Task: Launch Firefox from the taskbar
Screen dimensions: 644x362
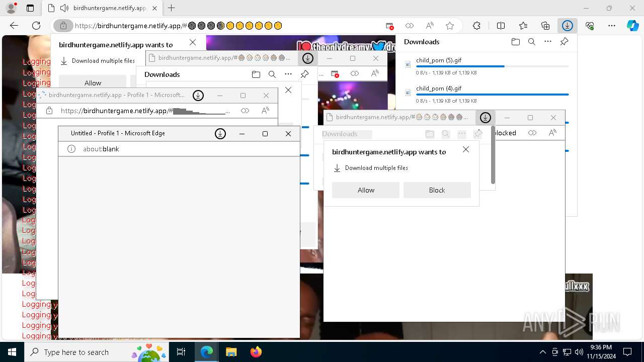Action: coord(256,352)
